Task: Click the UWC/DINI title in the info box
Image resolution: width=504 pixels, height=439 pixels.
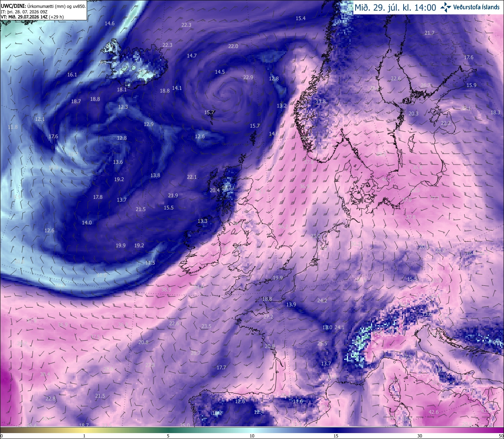Action: (13, 6)
